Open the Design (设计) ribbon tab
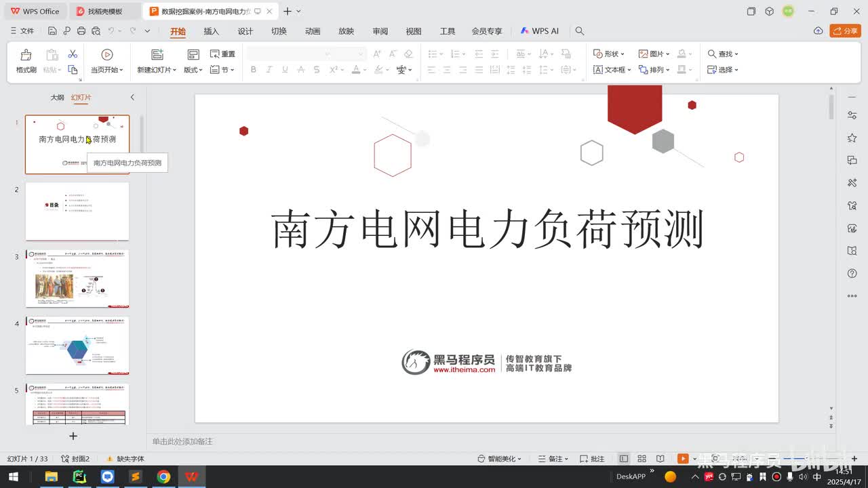Image resolution: width=868 pixels, height=488 pixels. click(x=245, y=31)
